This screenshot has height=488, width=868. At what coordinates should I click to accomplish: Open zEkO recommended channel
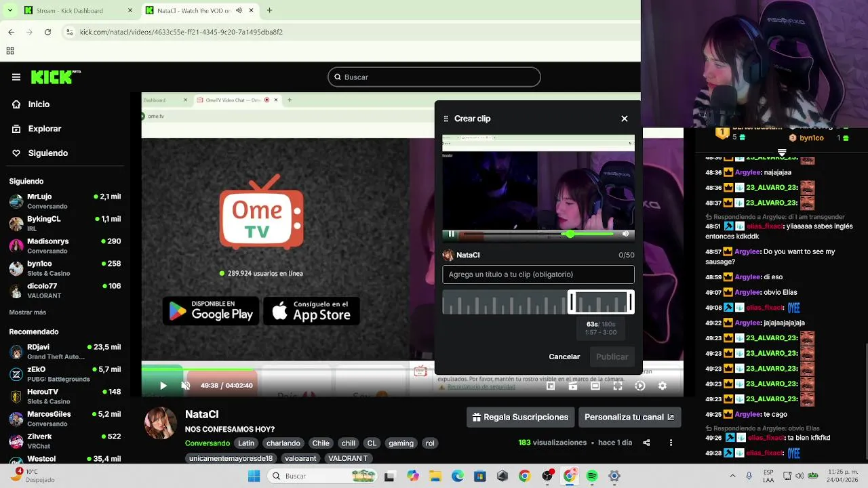(x=65, y=374)
